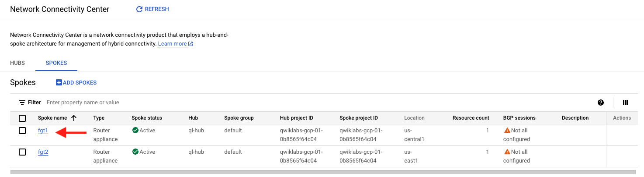The image size is (644, 177).
Task: Click the filter property input field
Action: tap(306, 103)
